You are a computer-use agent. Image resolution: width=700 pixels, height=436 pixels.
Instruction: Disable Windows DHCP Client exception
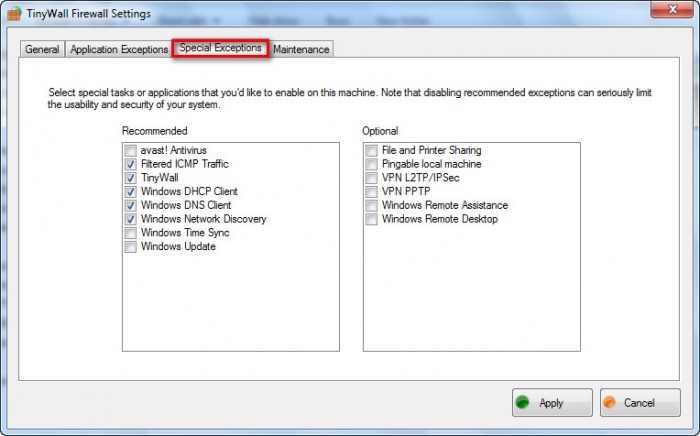(130, 192)
